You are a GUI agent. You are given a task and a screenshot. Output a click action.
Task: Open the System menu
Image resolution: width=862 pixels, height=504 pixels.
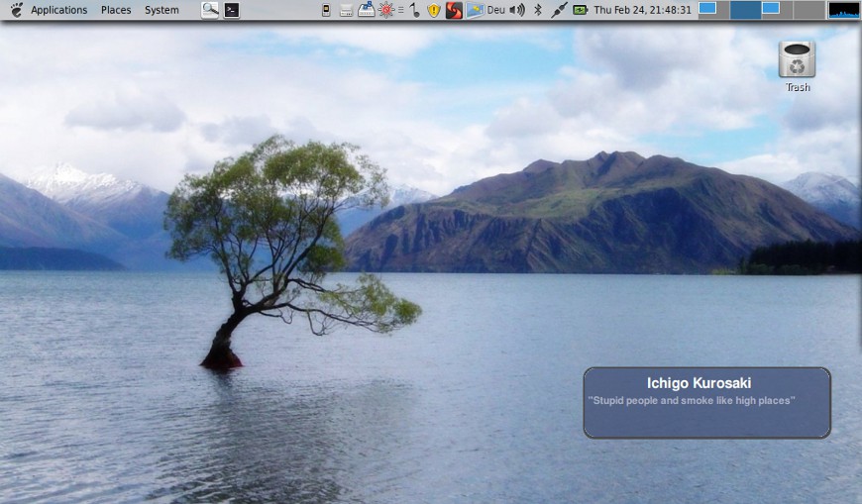point(162,10)
